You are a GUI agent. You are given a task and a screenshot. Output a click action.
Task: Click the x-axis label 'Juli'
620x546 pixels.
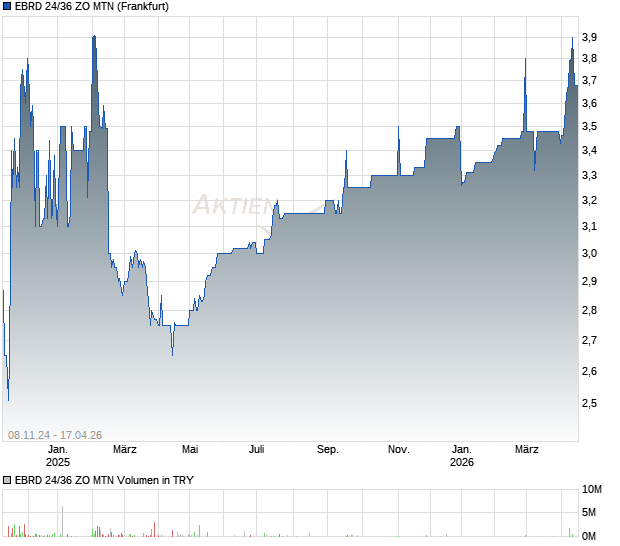point(256,449)
